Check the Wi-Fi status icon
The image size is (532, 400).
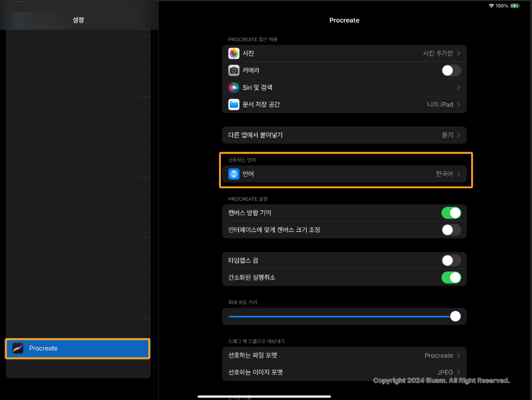click(x=491, y=6)
